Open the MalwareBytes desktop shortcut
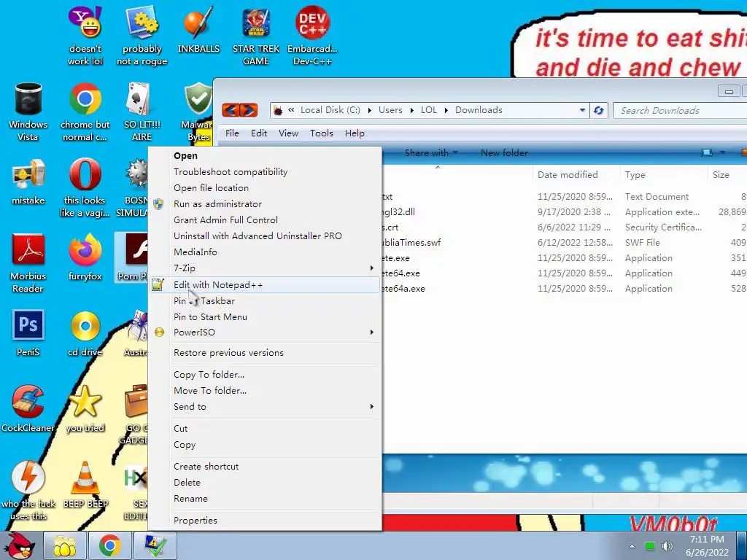Viewport: 747px width, 560px height. [x=198, y=112]
